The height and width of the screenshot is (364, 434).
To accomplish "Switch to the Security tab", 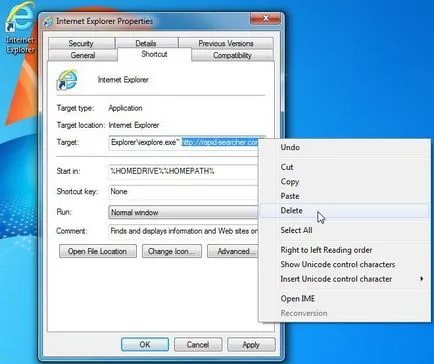I will point(81,43).
